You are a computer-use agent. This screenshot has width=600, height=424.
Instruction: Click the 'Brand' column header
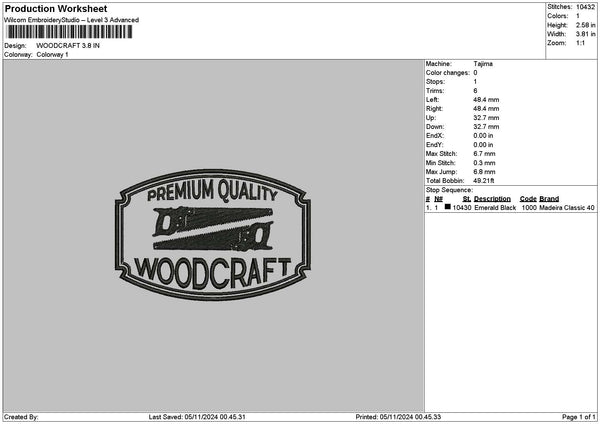[549, 199]
